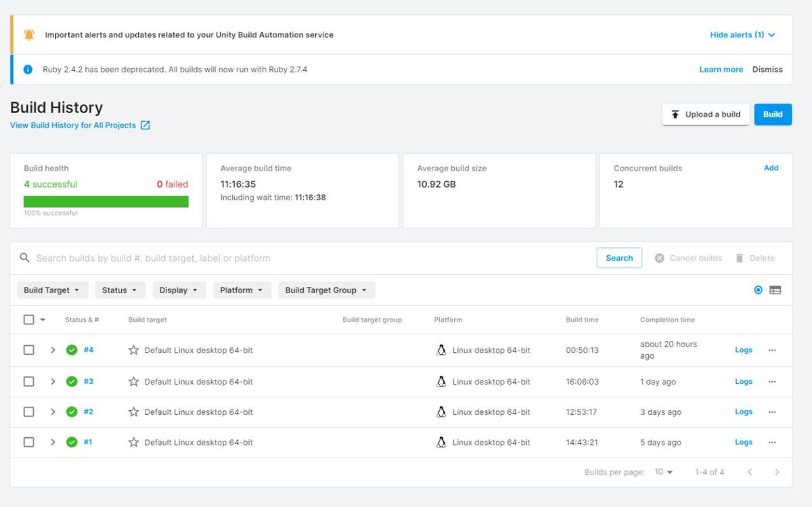812x507 pixels.
Task: Expand build #4 row details
Action: (x=53, y=350)
